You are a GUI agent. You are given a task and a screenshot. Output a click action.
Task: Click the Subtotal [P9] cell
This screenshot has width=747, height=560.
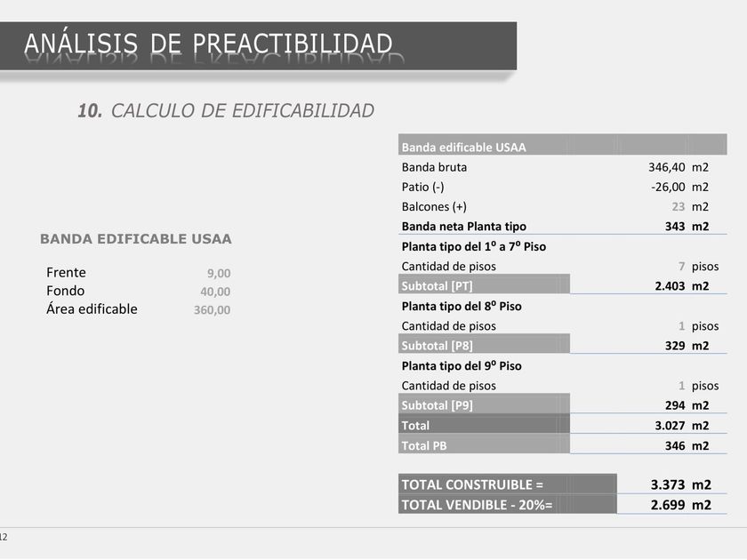click(x=484, y=404)
